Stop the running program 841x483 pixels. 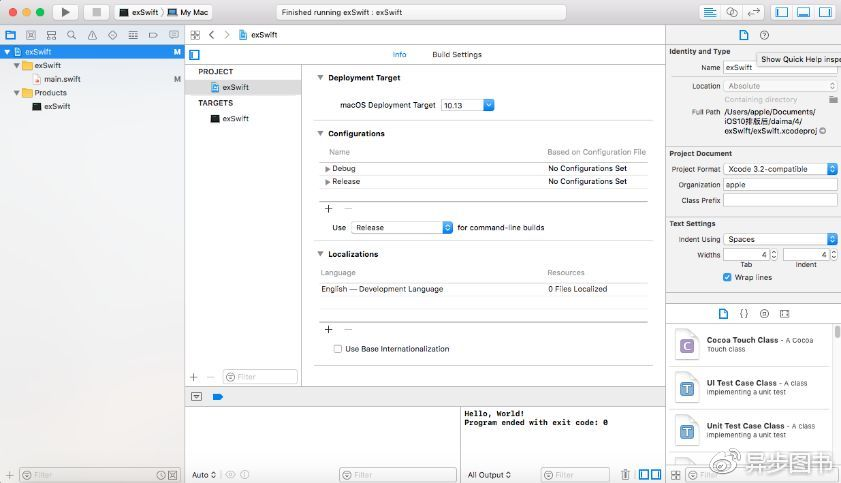click(x=97, y=12)
